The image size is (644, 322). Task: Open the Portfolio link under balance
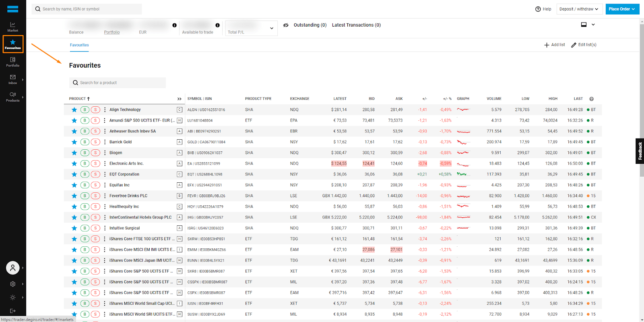click(112, 32)
